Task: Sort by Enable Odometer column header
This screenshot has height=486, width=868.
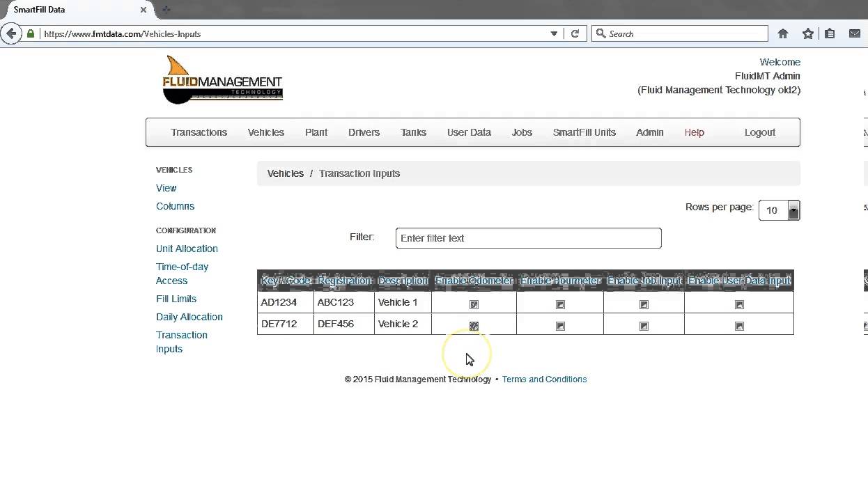Action: click(x=474, y=281)
